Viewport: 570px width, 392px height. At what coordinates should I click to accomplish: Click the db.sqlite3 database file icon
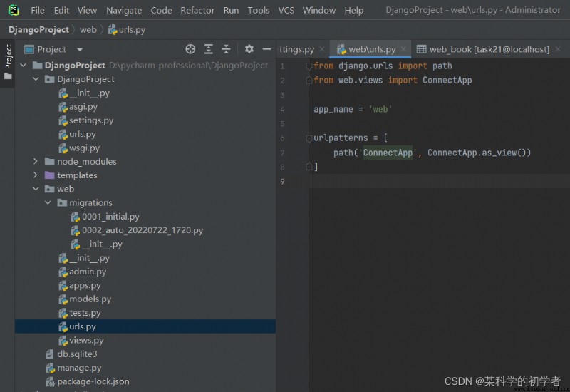(50, 354)
